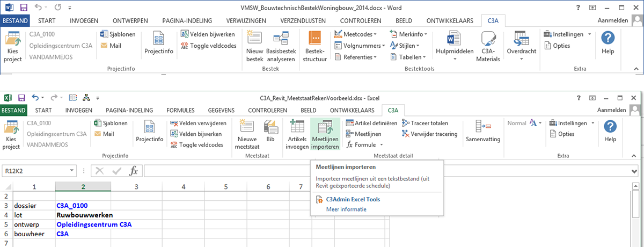This screenshot has height=247, width=644.
Task: Open the Formule dropdown in Excel
Action: 365,145
